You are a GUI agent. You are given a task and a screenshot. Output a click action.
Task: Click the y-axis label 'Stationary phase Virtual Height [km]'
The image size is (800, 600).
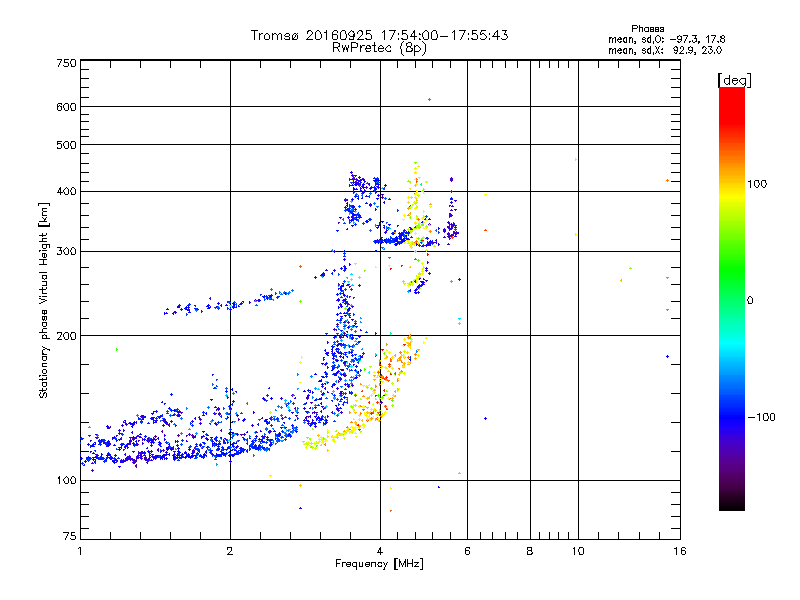(x=44, y=300)
